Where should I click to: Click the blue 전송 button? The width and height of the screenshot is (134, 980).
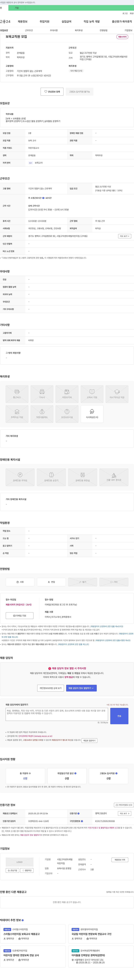coord(119,716)
